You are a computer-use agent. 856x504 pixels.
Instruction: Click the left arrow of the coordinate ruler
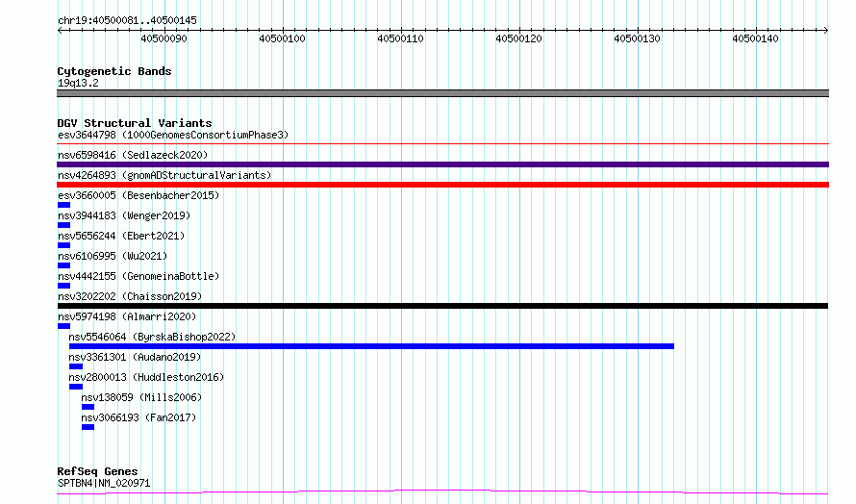pos(60,31)
